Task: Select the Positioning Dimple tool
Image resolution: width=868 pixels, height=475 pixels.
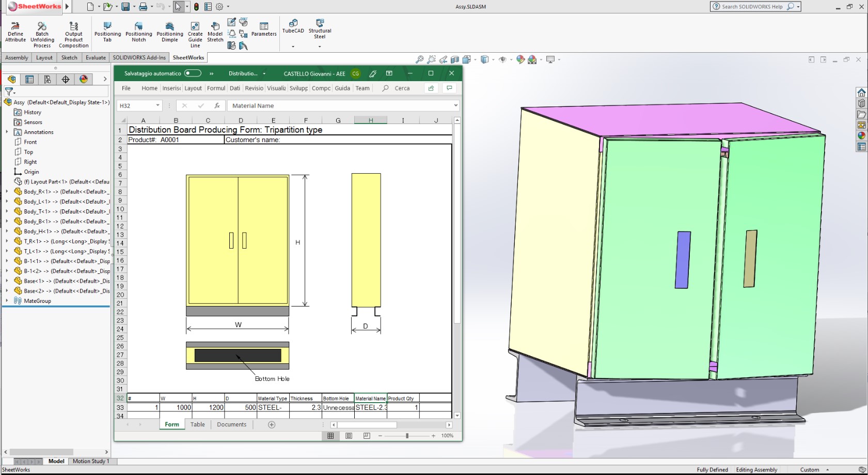Action: [169, 31]
